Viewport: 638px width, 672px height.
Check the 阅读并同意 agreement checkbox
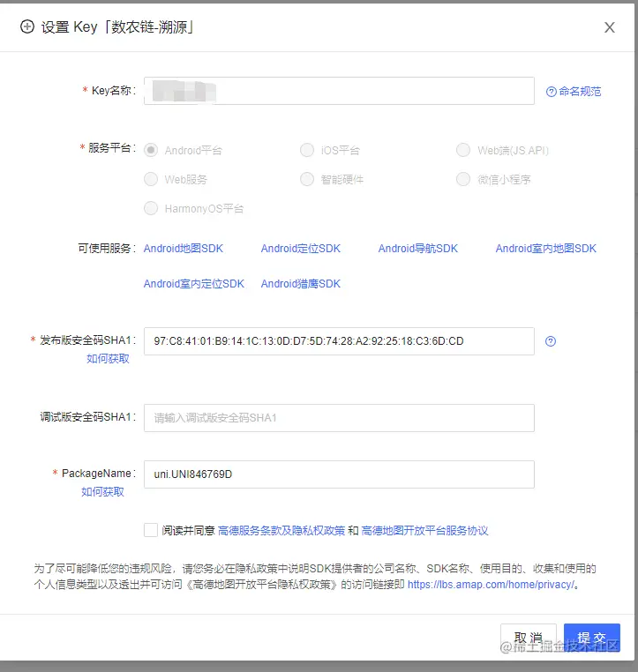(151, 530)
